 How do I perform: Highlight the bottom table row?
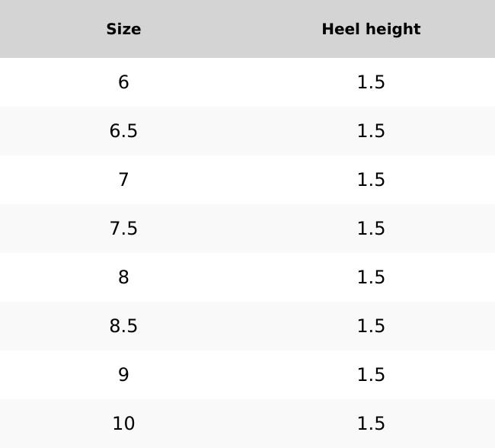point(247,424)
